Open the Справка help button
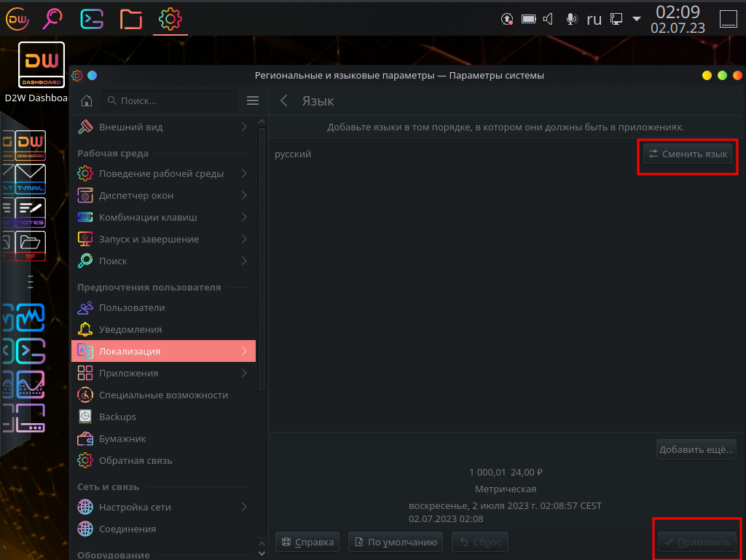746x560 pixels. [307, 542]
